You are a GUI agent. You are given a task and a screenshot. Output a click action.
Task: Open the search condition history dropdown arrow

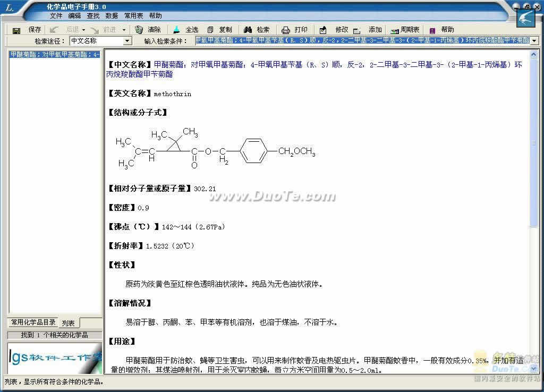pyautogui.click(x=534, y=41)
